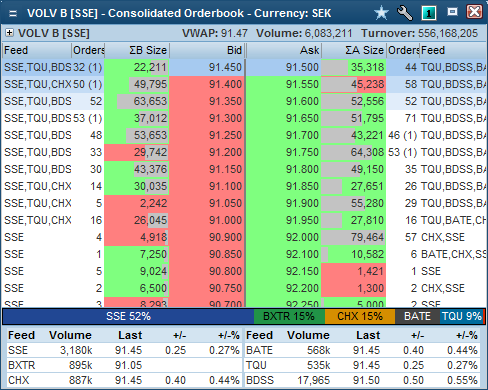The image size is (488, 390).
Task: Click bid size 2,242
Action: (x=137, y=203)
